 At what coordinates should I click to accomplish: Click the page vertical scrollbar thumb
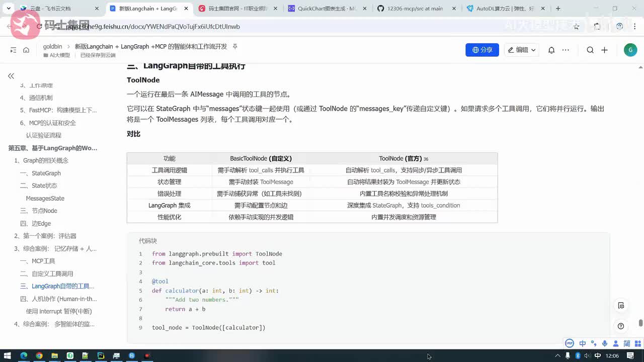(640, 322)
